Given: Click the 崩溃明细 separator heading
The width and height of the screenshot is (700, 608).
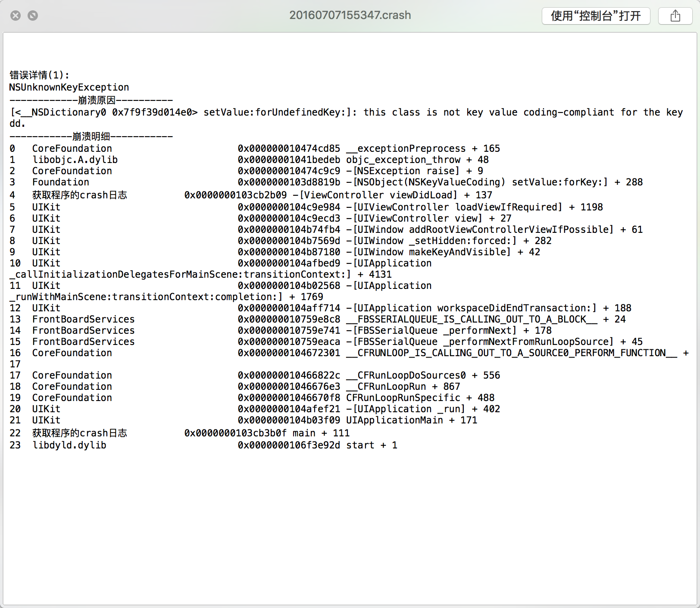Looking at the screenshot, I should pyautogui.click(x=91, y=136).
